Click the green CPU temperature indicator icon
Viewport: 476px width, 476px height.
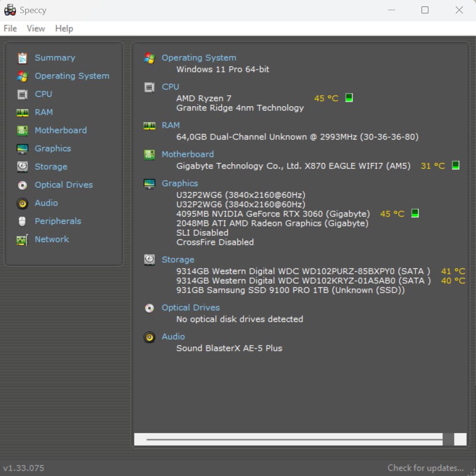(x=349, y=97)
